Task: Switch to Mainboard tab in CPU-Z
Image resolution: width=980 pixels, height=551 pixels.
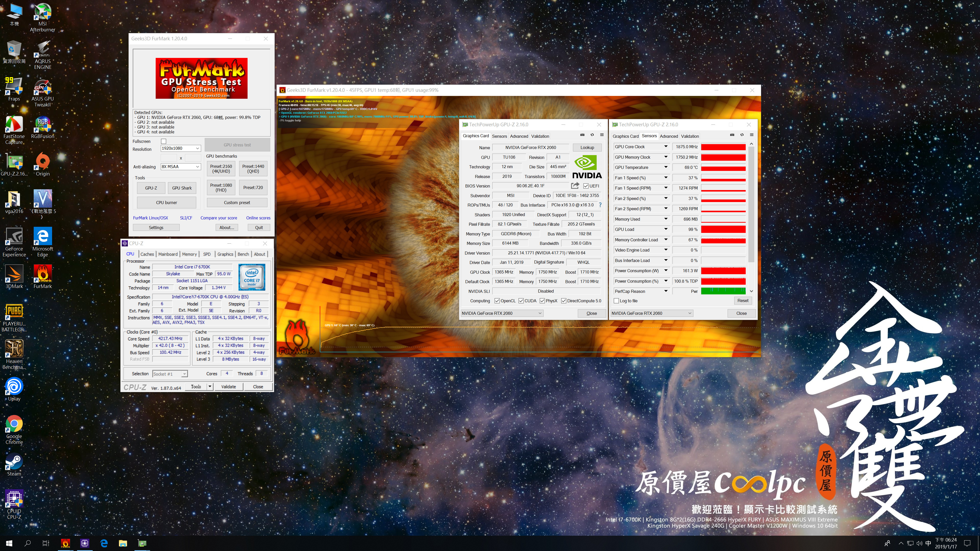Action: (168, 254)
